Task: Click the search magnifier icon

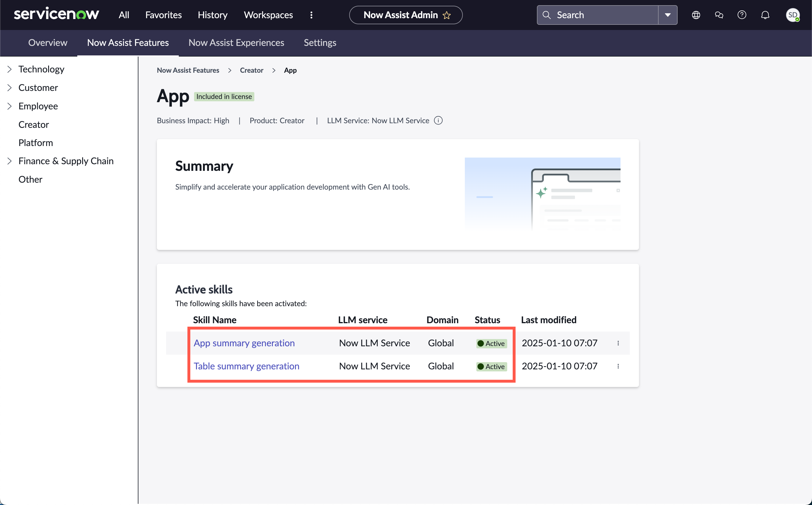Action: 546,15
